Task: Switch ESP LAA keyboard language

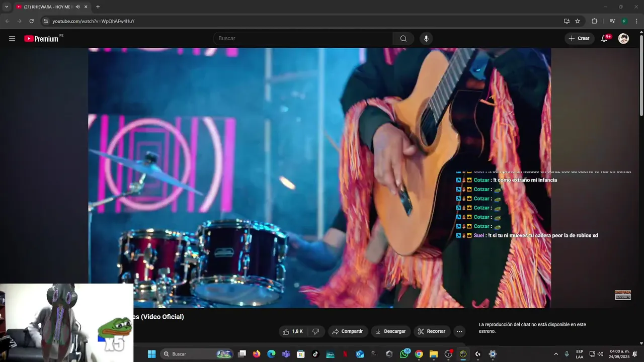Action: pos(580,354)
